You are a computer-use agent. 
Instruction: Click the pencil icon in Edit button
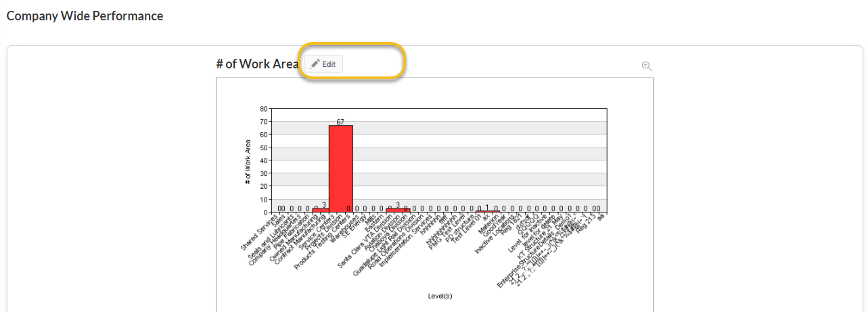point(315,64)
